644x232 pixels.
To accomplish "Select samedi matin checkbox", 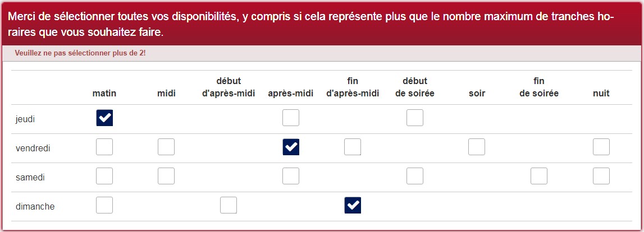I will (104, 177).
